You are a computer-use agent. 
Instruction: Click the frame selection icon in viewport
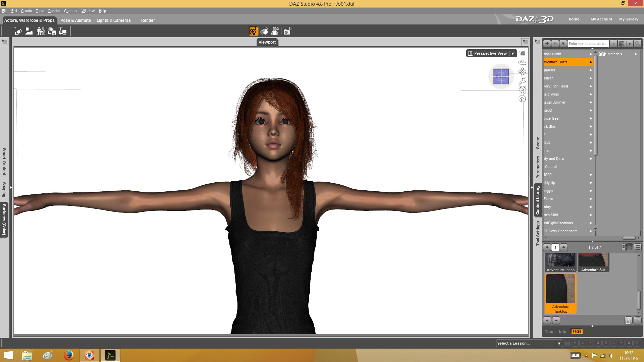point(522,89)
